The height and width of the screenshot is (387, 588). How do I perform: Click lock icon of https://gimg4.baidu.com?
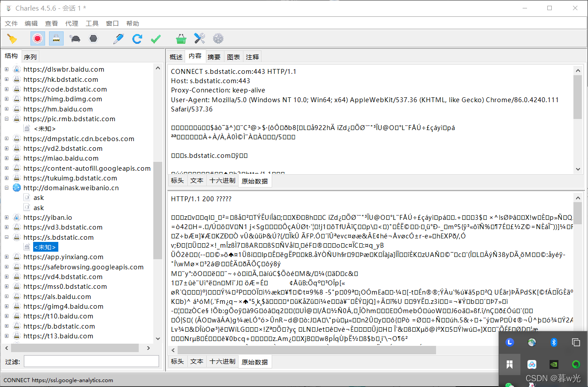[x=17, y=306]
